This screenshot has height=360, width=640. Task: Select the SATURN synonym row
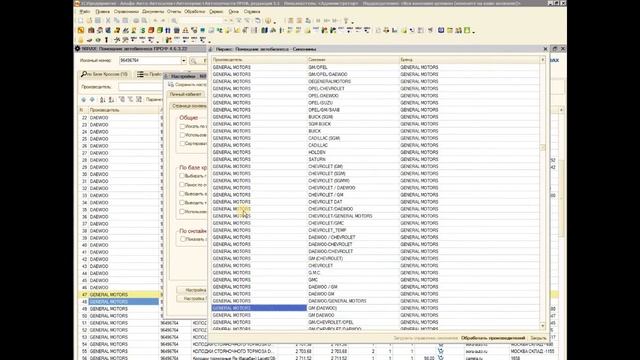point(375,159)
